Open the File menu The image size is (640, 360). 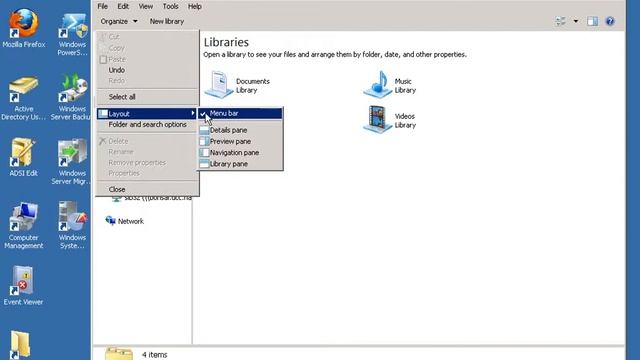click(102, 7)
